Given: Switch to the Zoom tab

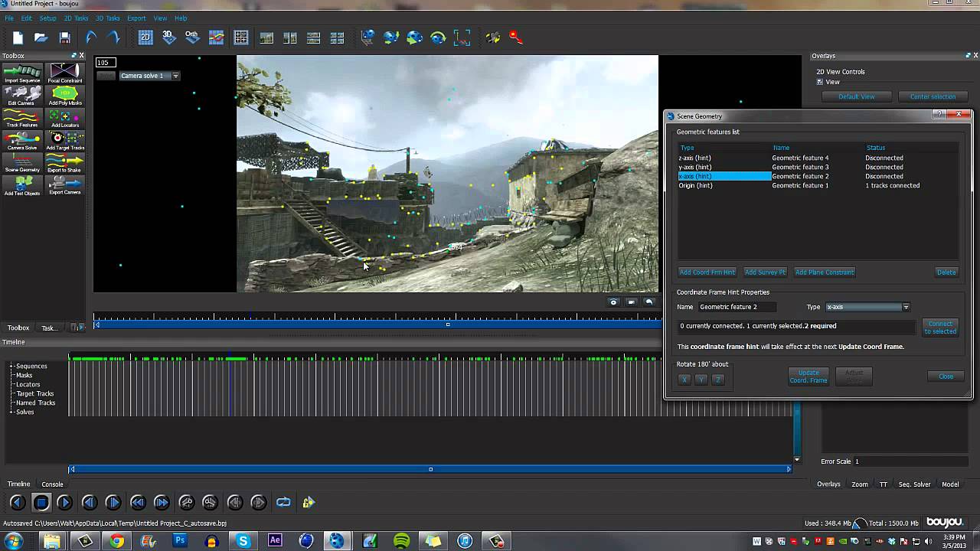Looking at the screenshot, I should click(860, 484).
